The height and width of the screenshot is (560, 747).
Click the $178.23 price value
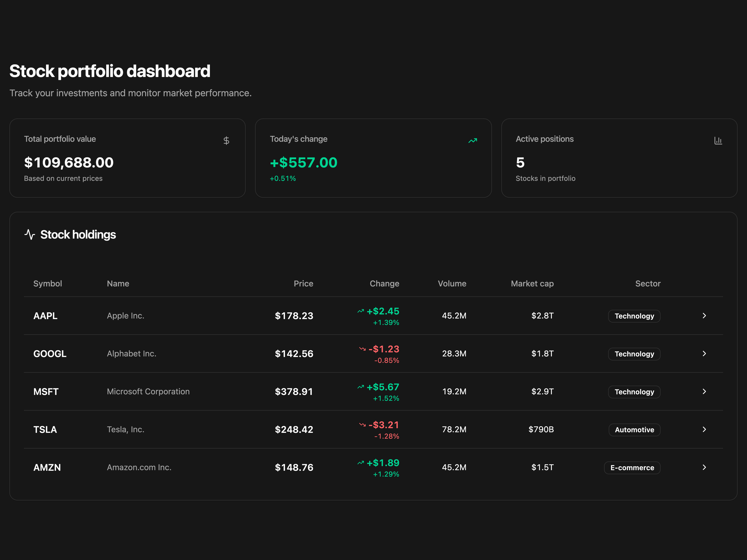coord(294,316)
